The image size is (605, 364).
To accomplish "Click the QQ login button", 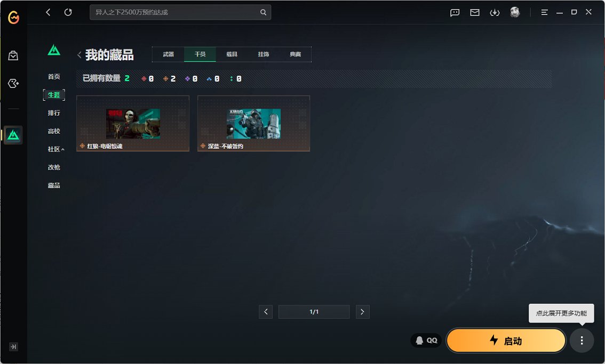I will 426,341.
